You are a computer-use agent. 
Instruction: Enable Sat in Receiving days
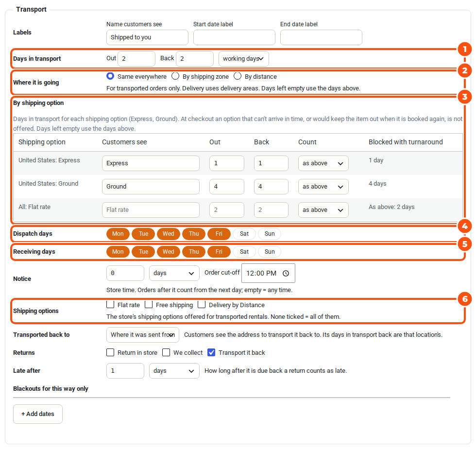pyautogui.click(x=244, y=252)
